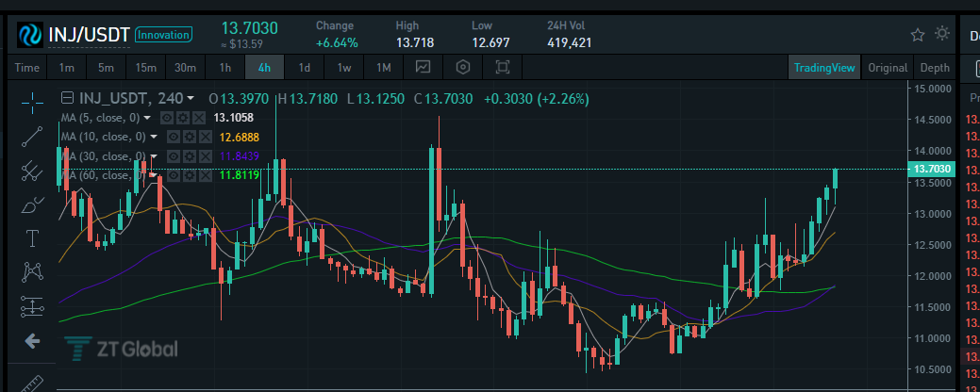
Task: Click the High value 13.718
Action: click(415, 43)
